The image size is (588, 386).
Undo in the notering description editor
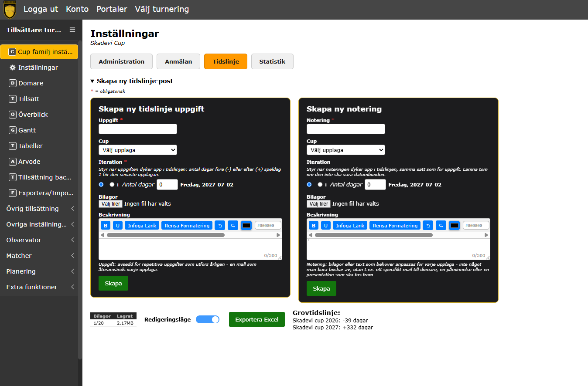pyautogui.click(x=428, y=225)
